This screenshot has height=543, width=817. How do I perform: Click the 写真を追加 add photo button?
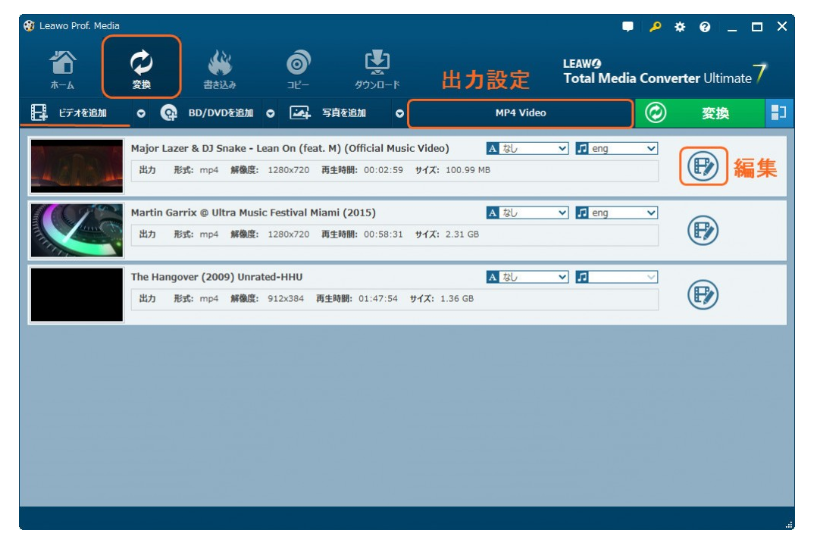[330, 113]
